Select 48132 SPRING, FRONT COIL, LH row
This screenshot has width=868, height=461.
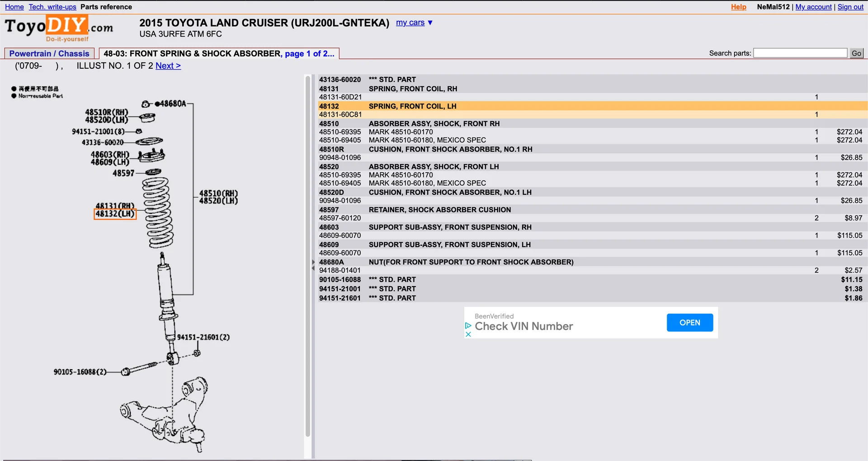[x=593, y=106]
